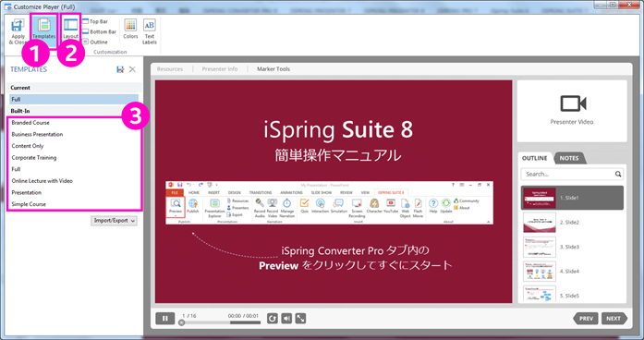Click the Built-In section header
The image size is (644, 340).
point(74,111)
